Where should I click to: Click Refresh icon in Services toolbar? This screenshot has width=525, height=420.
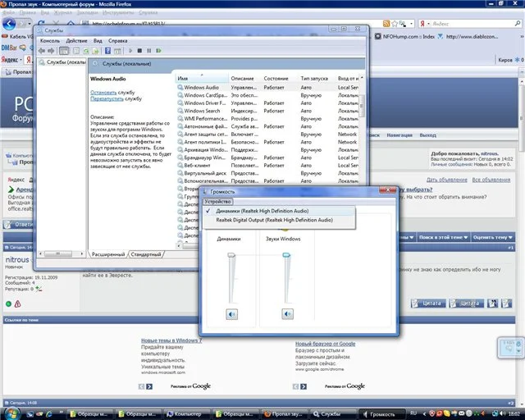tap(86, 51)
